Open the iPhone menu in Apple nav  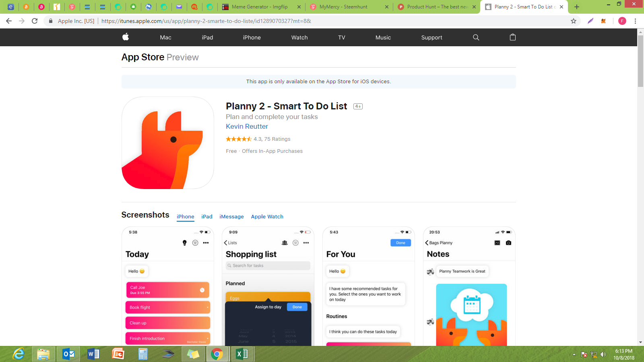point(252,37)
